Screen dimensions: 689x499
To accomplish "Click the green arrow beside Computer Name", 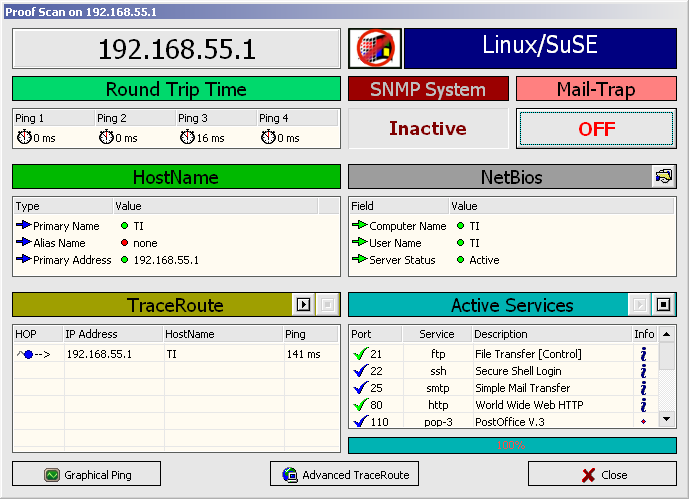I will (x=359, y=225).
